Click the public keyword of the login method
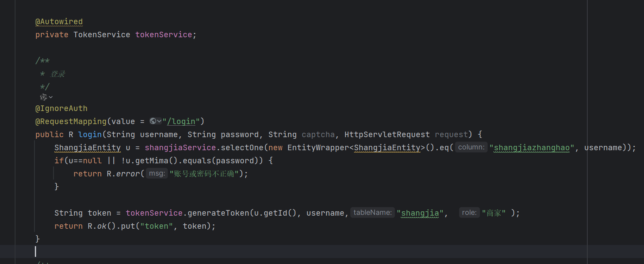The width and height of the screenshot is (644, 264). (50, 134)
